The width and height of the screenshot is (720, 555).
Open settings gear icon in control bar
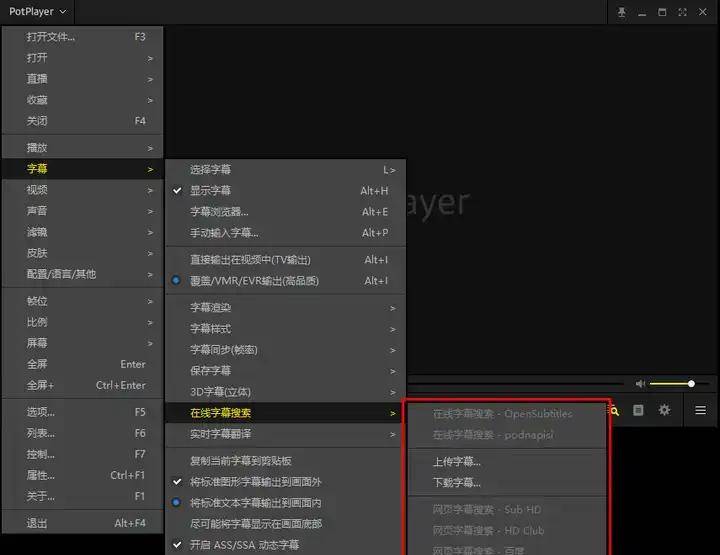[x=664, y=410]
